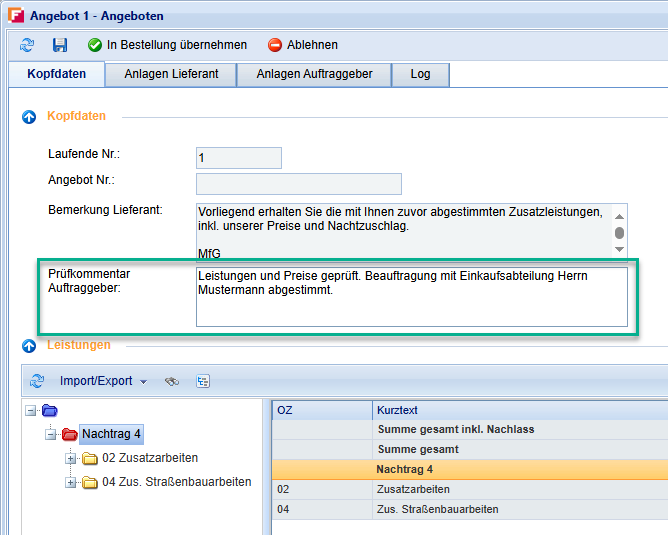Screen dimensions: 668x535
Task: Click the refresh icon in the top toolbar
Action: coord(27,45)
